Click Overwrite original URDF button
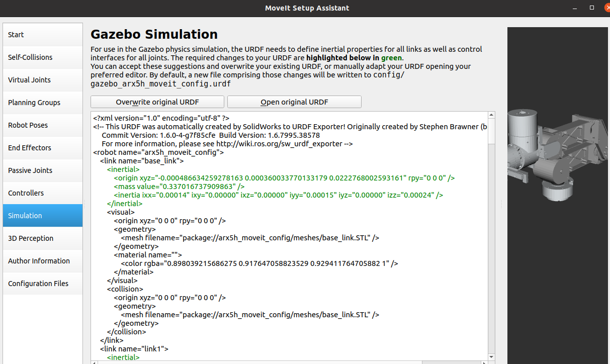Viewport: 610px width, 364px height. click(x=157, y=102)
